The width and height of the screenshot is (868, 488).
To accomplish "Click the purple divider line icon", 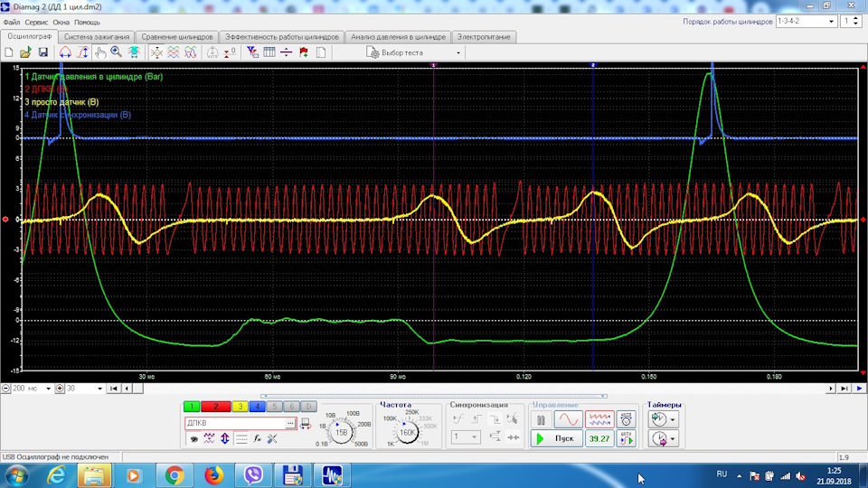I will [x=287, y=52].
